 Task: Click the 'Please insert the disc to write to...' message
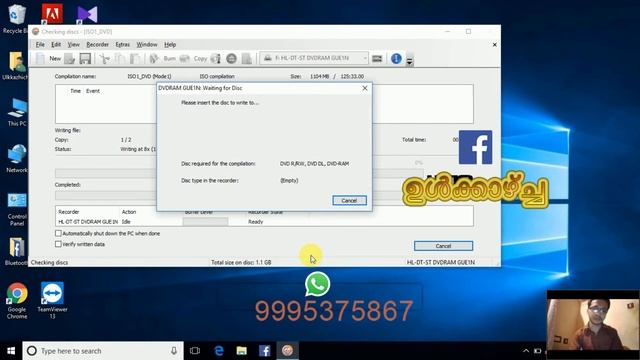click(x=220, y=103)
